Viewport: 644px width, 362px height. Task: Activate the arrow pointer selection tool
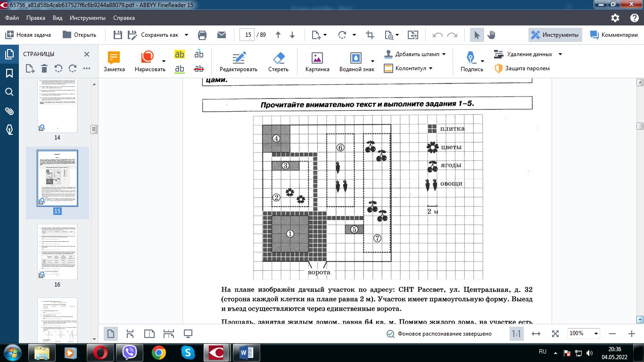pos(477,35)
